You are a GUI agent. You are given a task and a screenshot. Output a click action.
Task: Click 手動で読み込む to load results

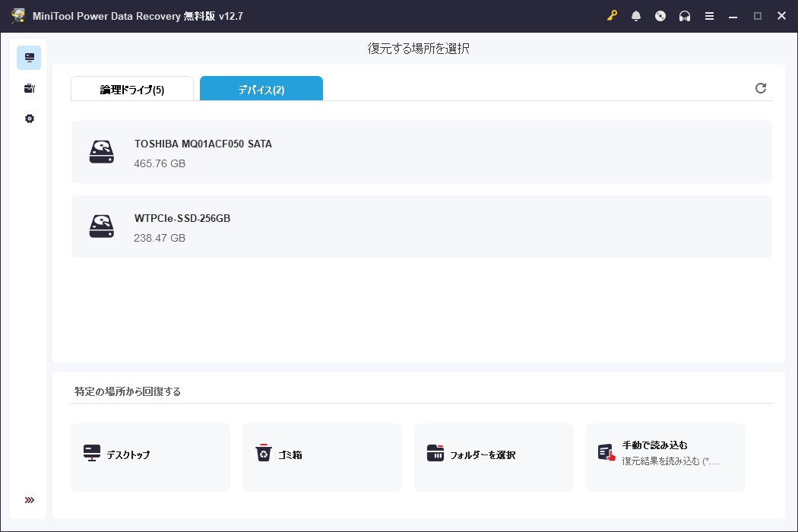(666, 458)
